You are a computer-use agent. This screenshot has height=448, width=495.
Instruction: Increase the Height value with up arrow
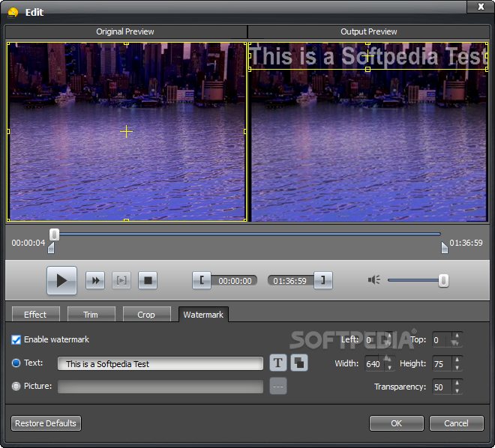point(457,360)
